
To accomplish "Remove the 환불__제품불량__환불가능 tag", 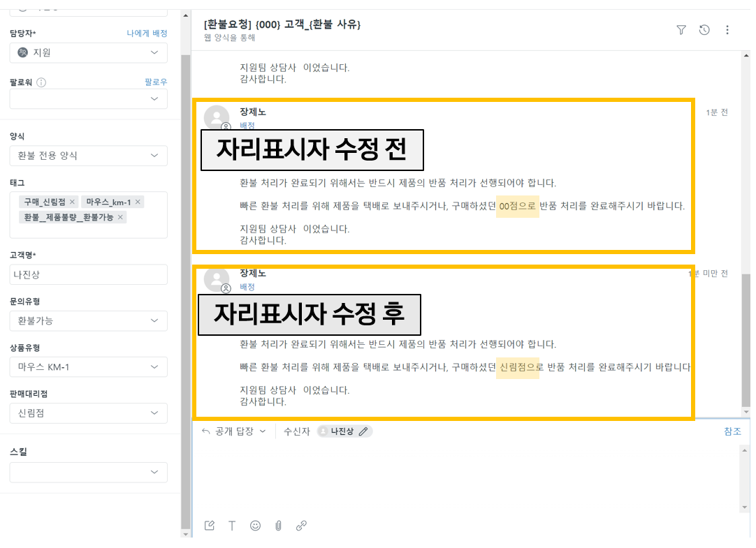I will (x=120, y=216).
